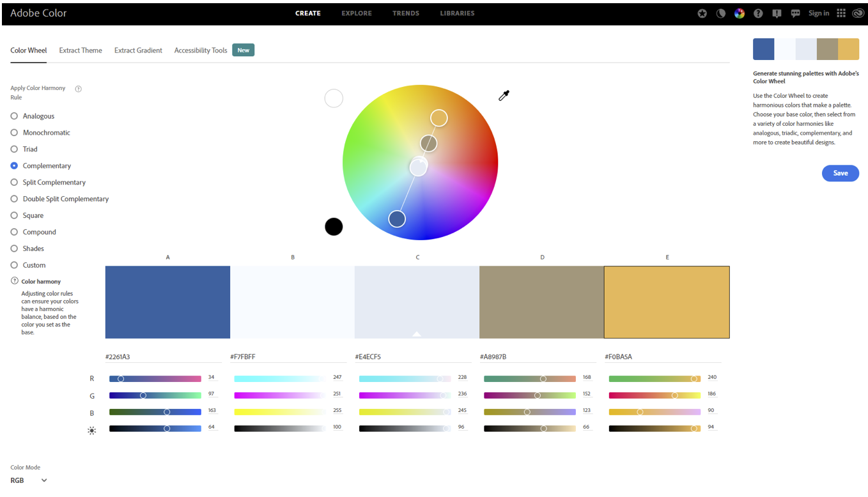
Task: Click the hex field #F7FBFF
Action: click(288, 356)
